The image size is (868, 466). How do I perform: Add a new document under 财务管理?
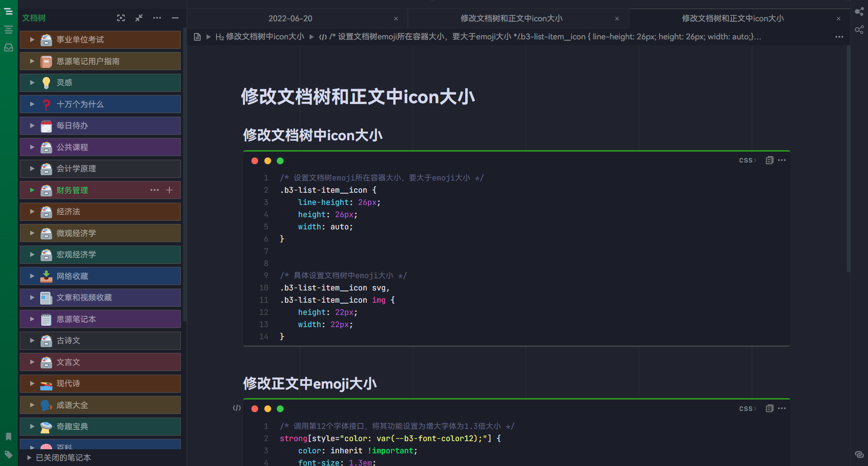coord(170,190)
